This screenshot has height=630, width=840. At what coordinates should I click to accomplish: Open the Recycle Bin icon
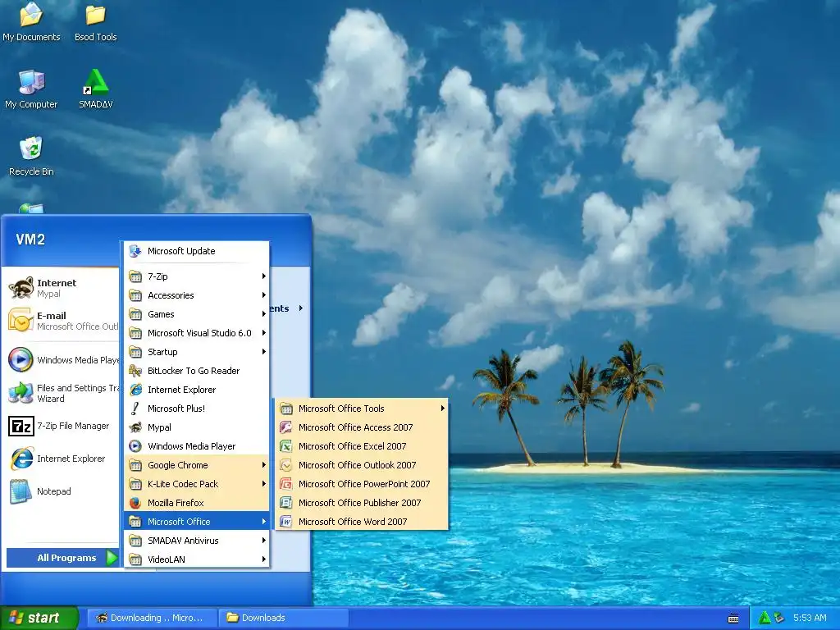[x=31, y=156]
